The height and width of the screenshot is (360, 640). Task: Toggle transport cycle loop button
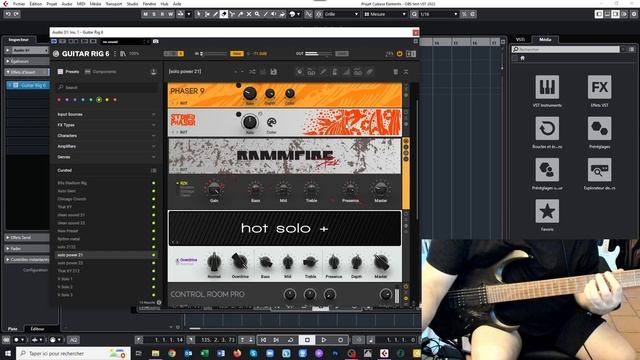(x=291, y=340)
